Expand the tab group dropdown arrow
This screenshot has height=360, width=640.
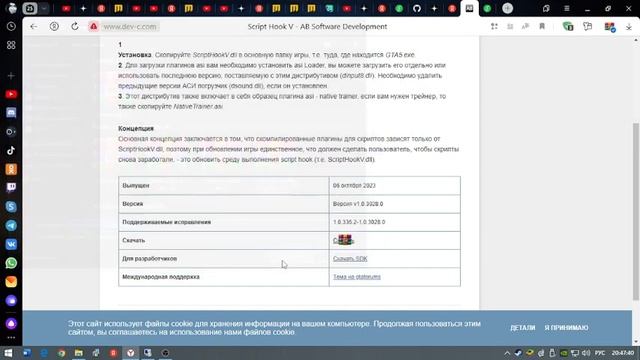[x=44, y=8]
